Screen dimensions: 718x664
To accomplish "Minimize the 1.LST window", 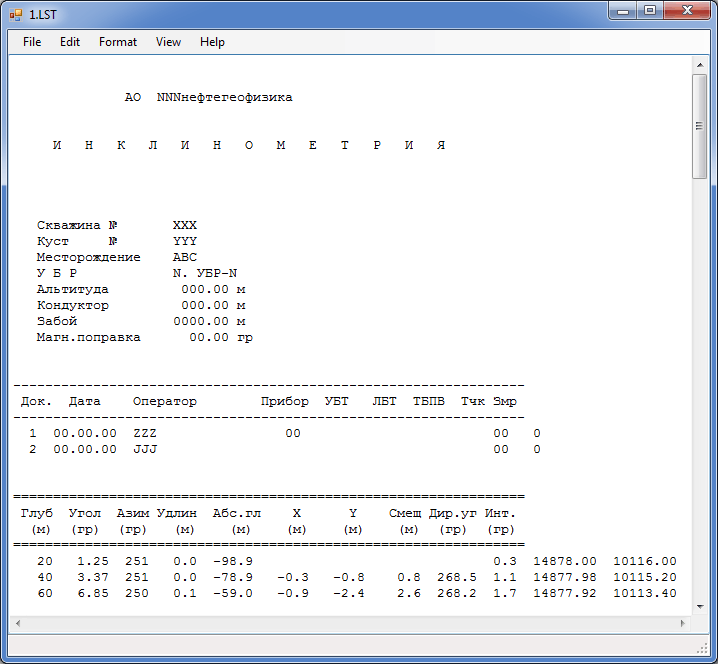I will [x=625, y=11].
